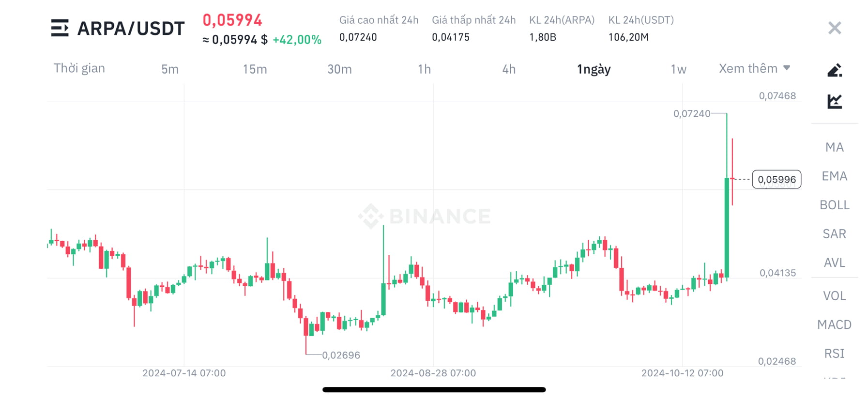Viewport: 868px width, 401px height.
Task: Click the +42,00% change percentage
Action: [297, 40]
